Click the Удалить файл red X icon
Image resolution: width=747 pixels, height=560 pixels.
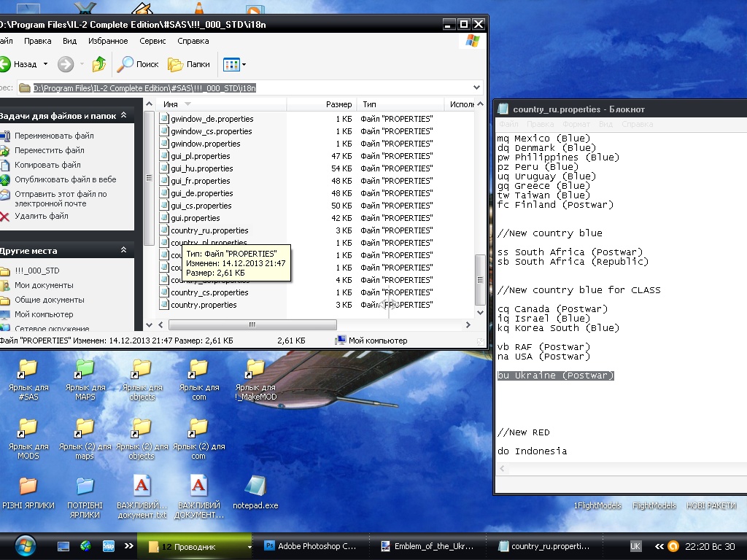pos(4,216)
